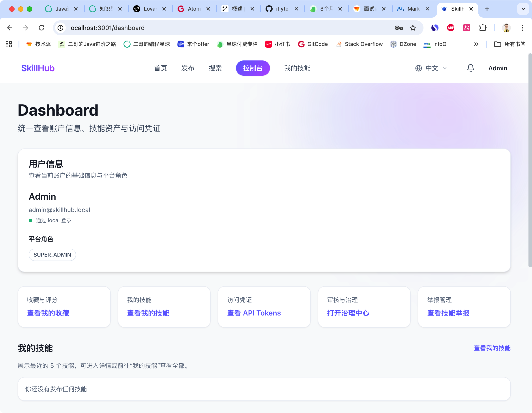
Task: Open the Chrome apps grid icon
Action: [9, 44]
